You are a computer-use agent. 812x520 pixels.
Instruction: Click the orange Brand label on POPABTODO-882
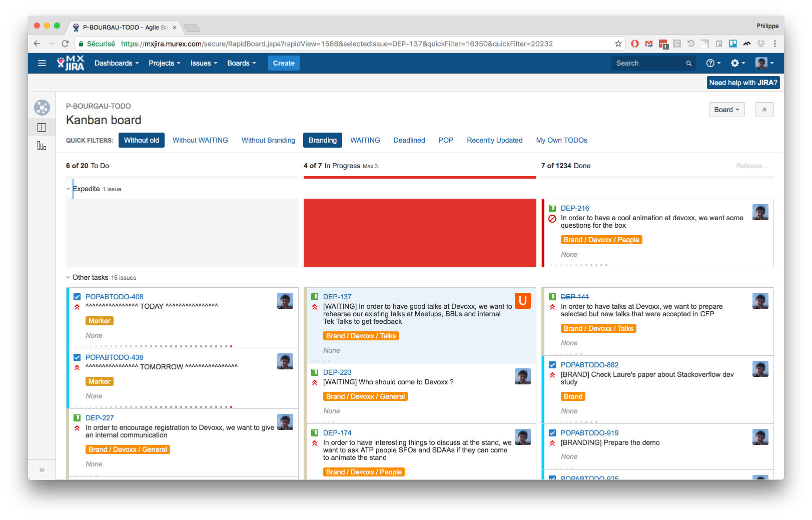pyautogui.click(x=573, y=396)
